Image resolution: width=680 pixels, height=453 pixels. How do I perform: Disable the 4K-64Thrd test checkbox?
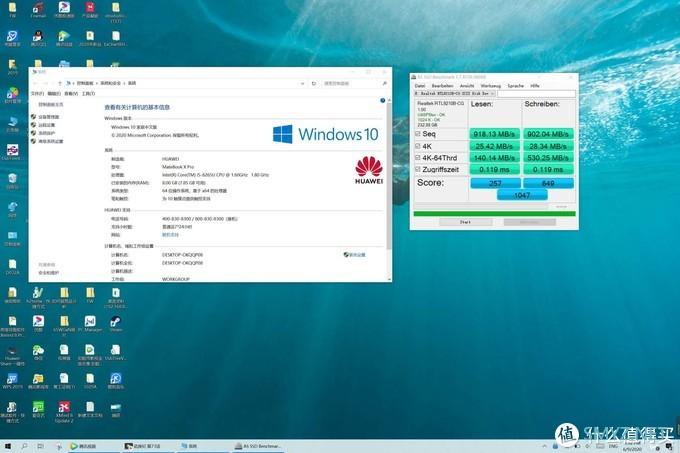pyautogui.click(x=418, y=156)
